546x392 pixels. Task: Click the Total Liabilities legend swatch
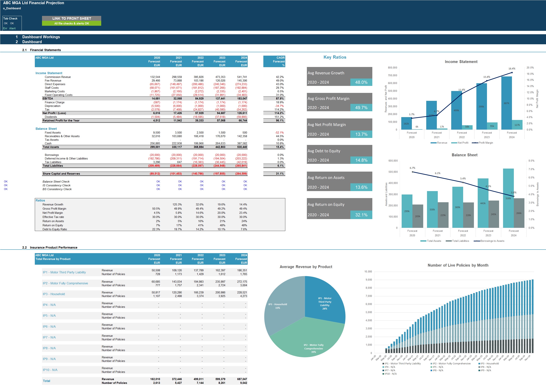click(449, 241)
